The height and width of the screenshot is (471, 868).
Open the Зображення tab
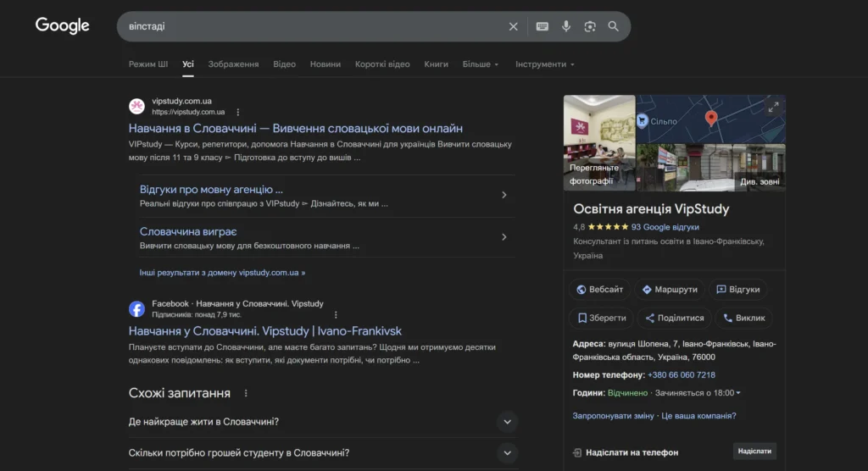(x=234, y=64)
